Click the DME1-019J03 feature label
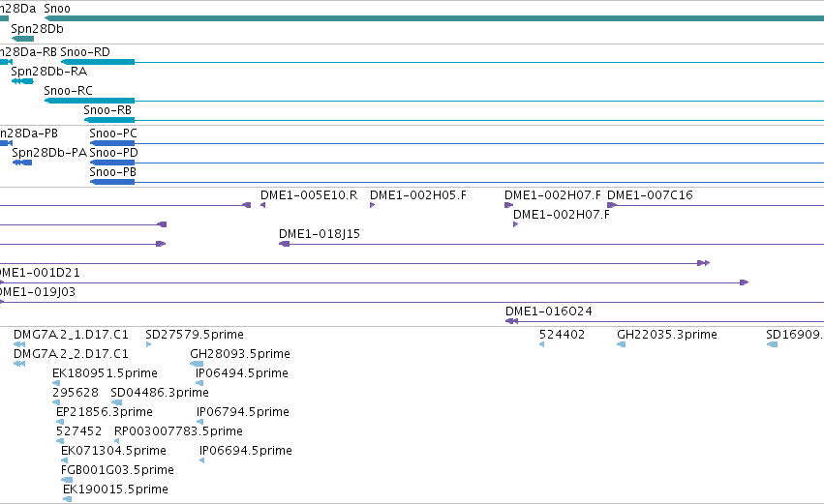 38,292
